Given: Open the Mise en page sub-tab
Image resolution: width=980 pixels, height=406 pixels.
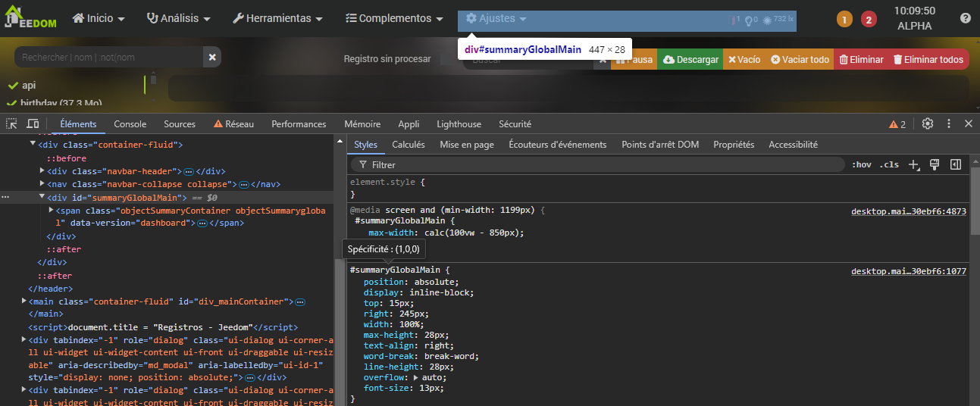Looking at the screenshot, I should tap(467, 145).
